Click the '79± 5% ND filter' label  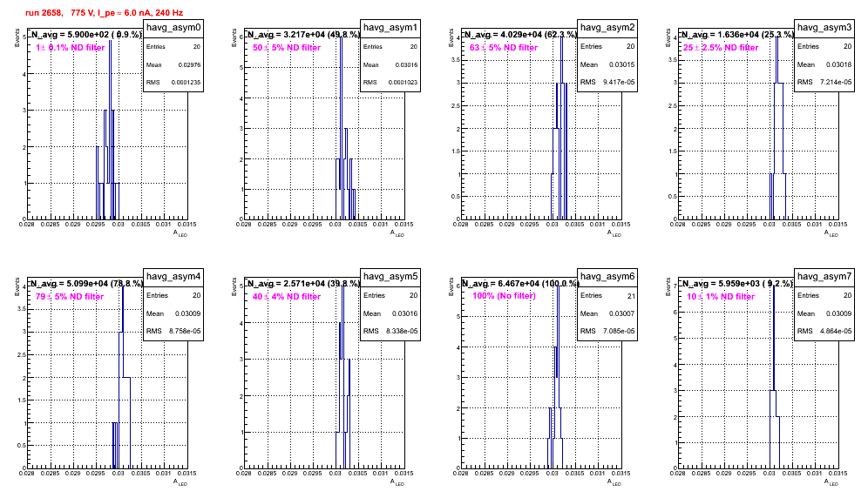70,297
